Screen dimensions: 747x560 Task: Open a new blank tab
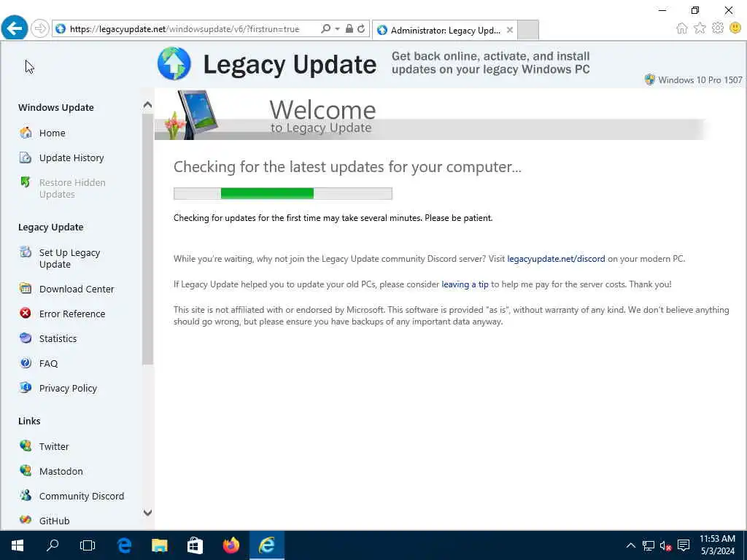click(528, 30)
